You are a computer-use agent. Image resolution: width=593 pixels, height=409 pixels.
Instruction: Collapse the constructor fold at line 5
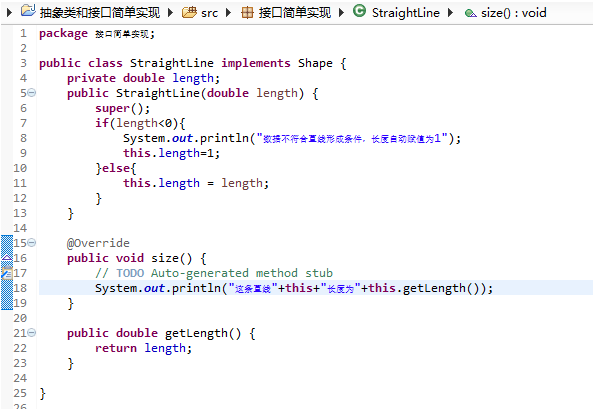coord(32,92)
